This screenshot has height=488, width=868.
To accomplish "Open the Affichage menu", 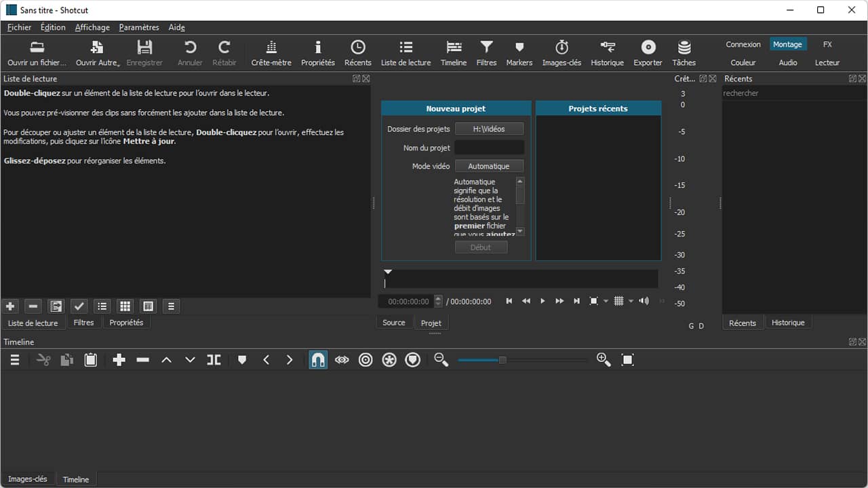I will pyautogui.click(x=92, y=27).
